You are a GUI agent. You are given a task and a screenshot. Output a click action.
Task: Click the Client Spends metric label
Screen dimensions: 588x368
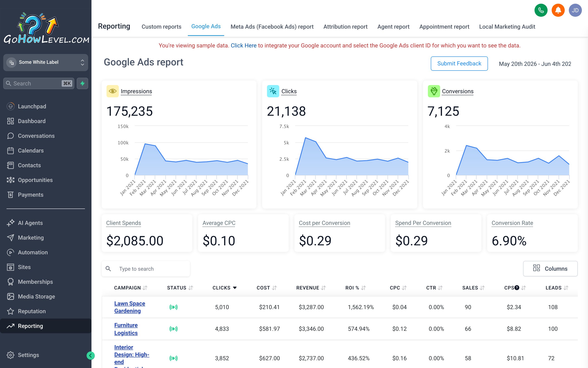point(124,223)
